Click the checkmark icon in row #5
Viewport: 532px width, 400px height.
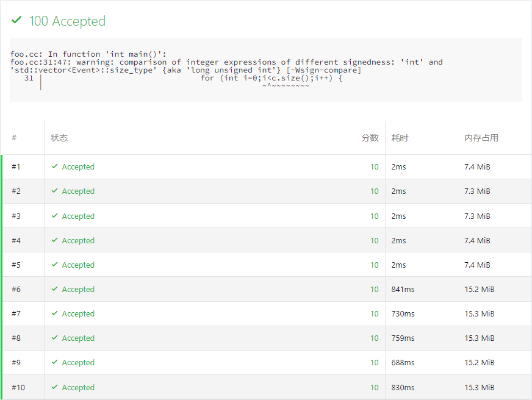tap(55, 265)
